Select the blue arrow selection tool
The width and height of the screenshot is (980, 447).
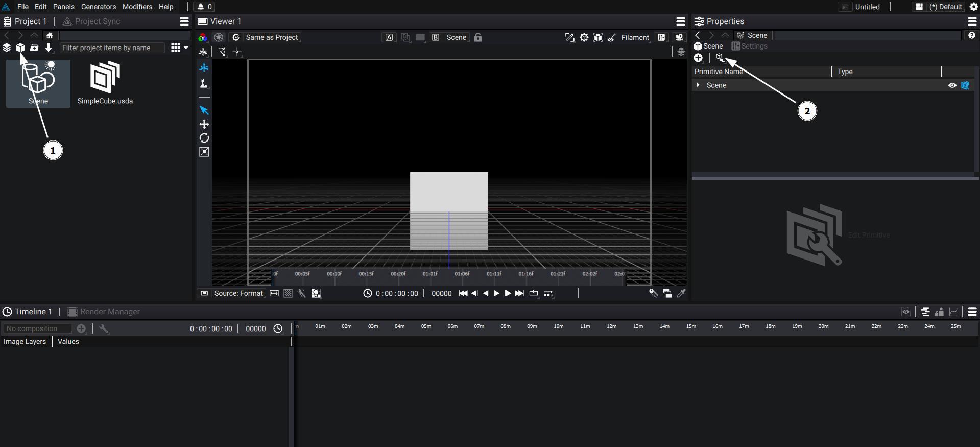[204, 110]
